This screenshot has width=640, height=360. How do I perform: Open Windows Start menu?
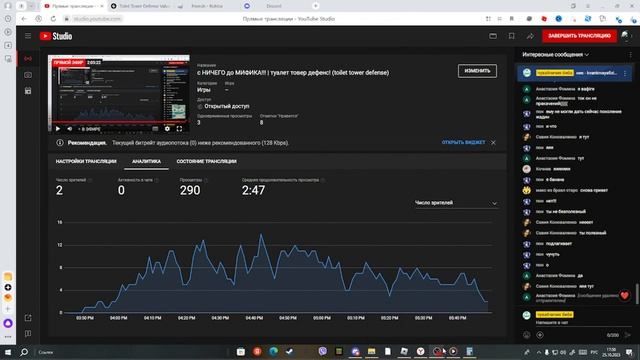coord(7,352)
